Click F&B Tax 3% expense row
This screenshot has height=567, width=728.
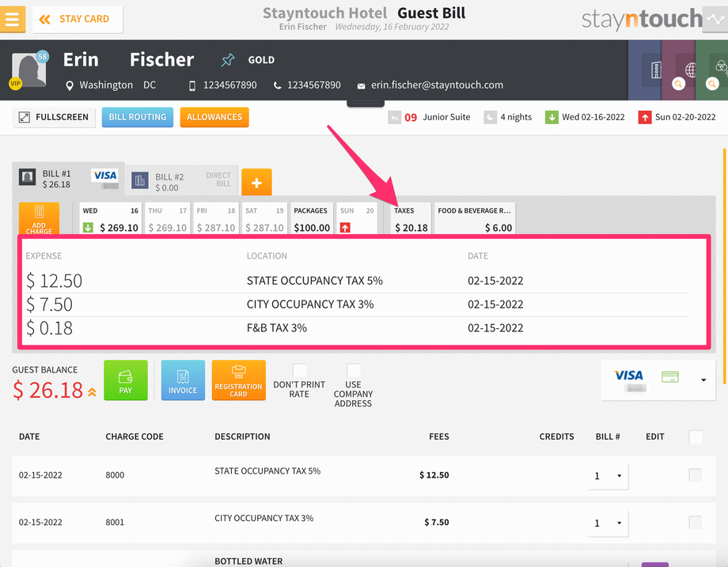click(x=357, y=328)
